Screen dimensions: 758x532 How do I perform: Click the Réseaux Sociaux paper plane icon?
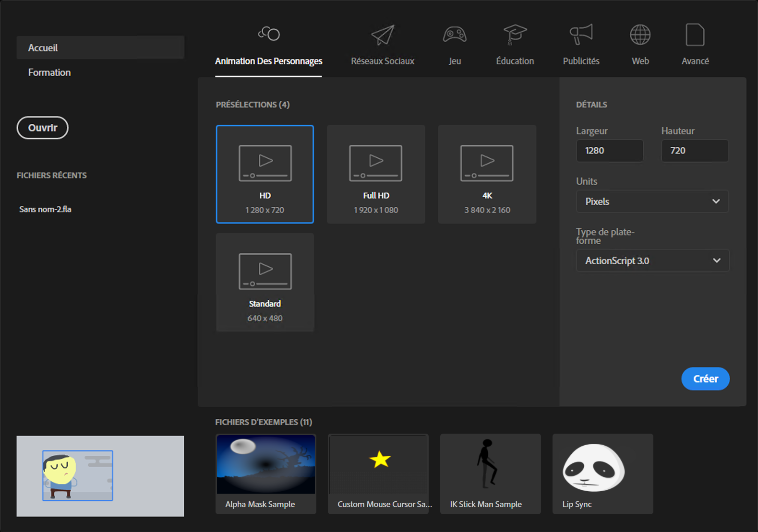[x=383, y=35]
